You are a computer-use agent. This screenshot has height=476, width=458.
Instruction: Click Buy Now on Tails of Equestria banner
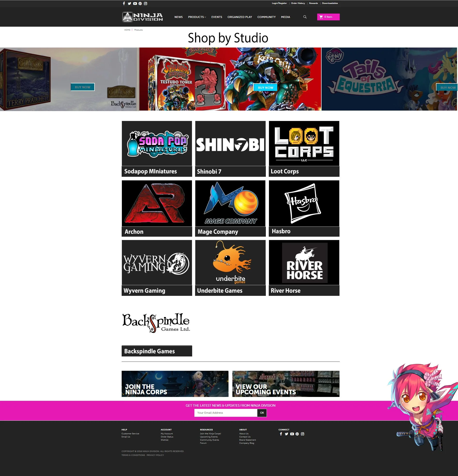pos(447,88)
